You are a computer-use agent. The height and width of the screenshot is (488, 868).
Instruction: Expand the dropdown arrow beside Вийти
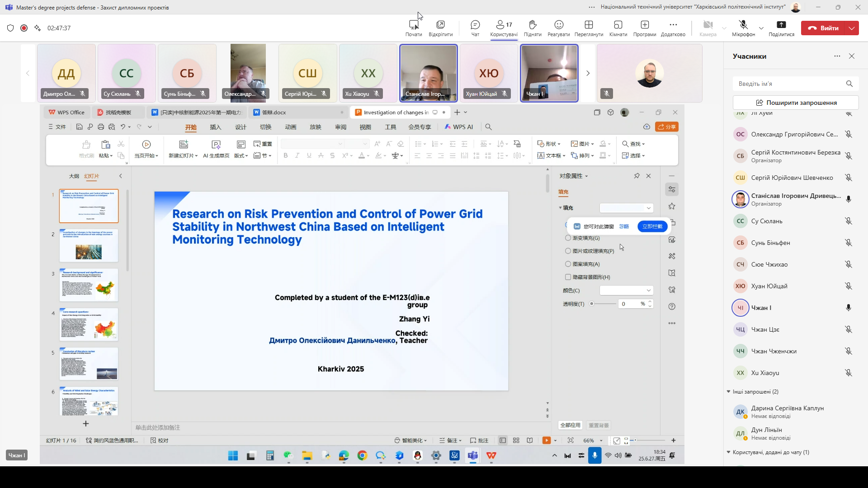click(x=852, y=28)
